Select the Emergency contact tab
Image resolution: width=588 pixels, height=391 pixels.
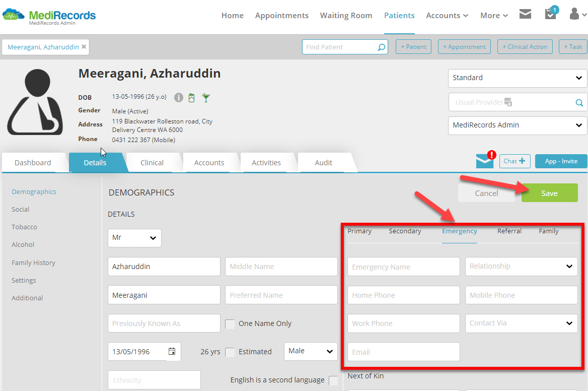(459, 231)
